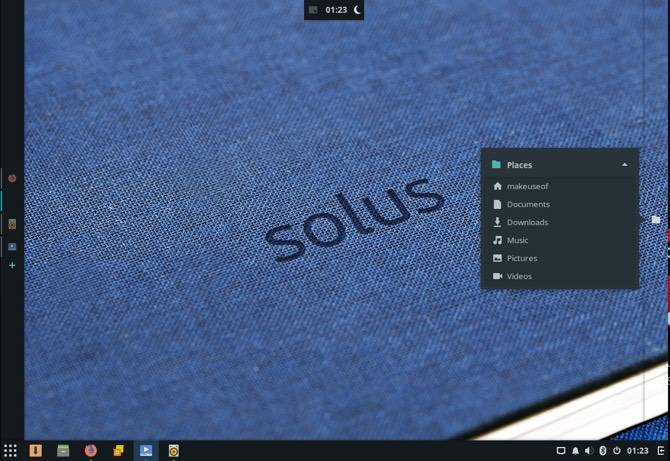The width and height of the screenshot is (670, 461).
Task: Click the blue square icon in the left panel
Action: click(x=12, y=247)
